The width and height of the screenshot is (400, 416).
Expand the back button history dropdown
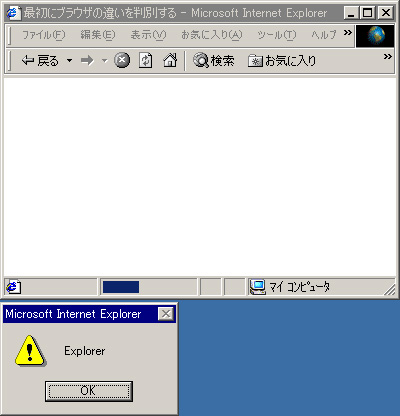69,61
